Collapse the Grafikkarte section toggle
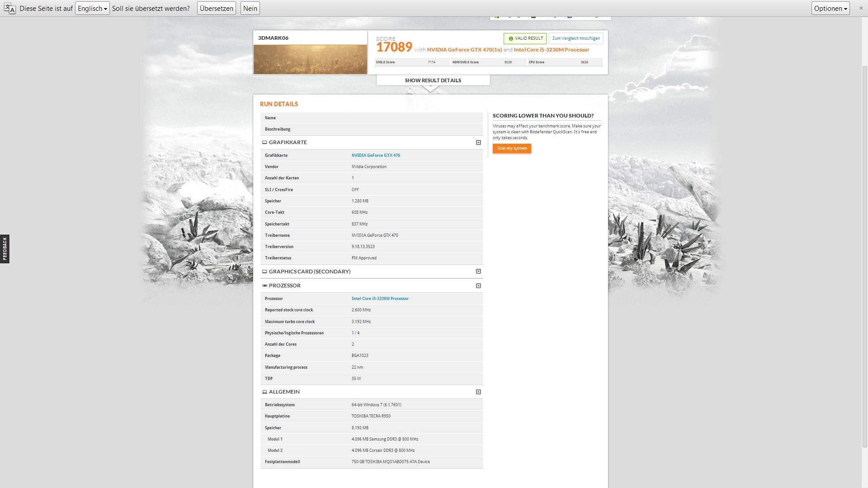Image resolution: width=868 pixels, height=488 pixels. (478, 142)
